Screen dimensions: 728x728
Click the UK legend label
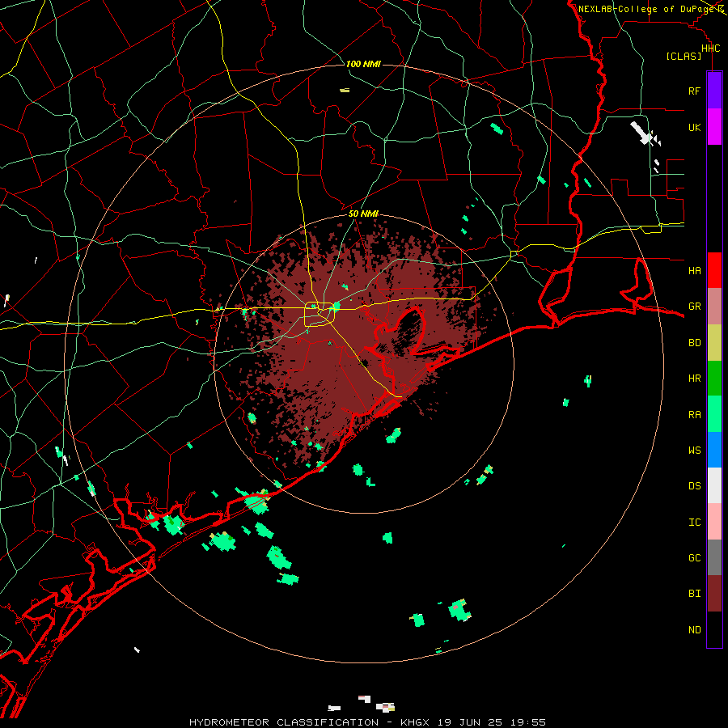694,127
